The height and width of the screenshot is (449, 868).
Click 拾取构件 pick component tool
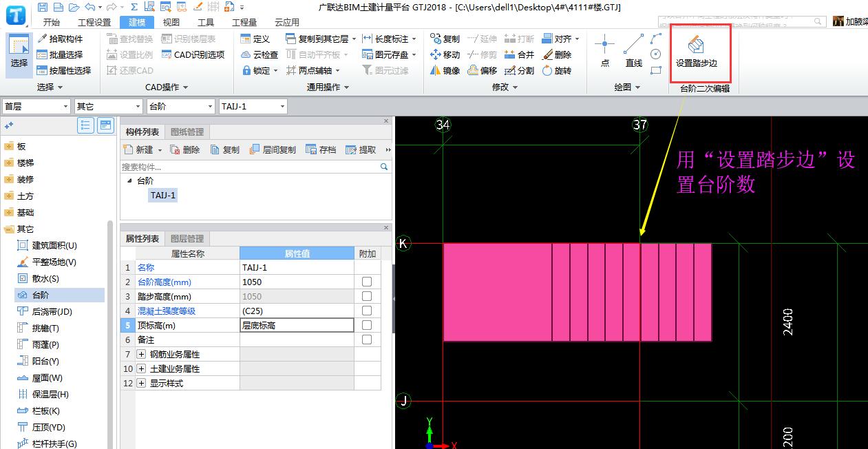click(60, 39)
